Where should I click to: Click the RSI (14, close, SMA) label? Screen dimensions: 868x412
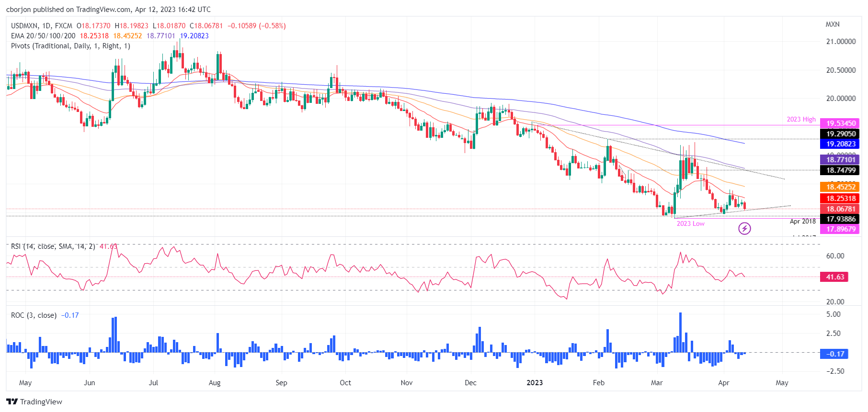[x=53, y=246]
